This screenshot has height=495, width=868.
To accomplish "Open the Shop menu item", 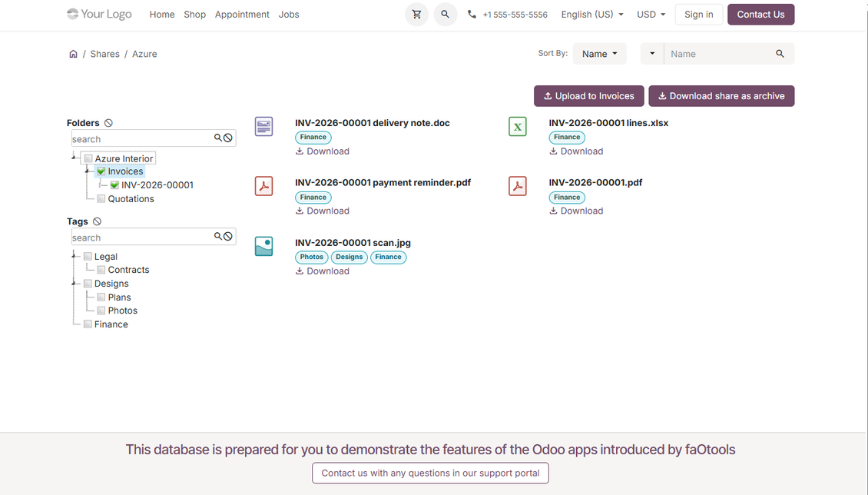I will [195, 15].
